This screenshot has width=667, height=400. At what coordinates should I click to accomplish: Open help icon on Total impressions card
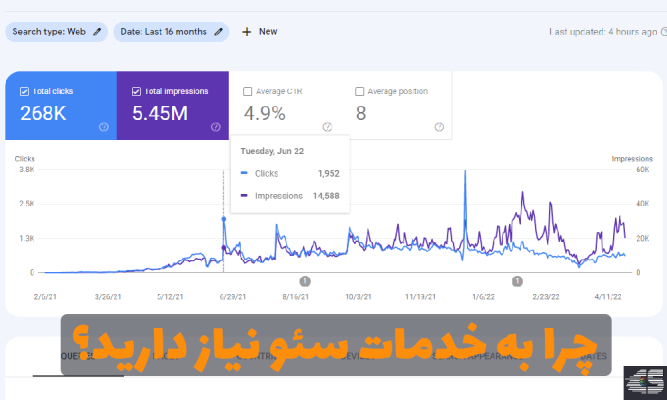tap(216, 127)
